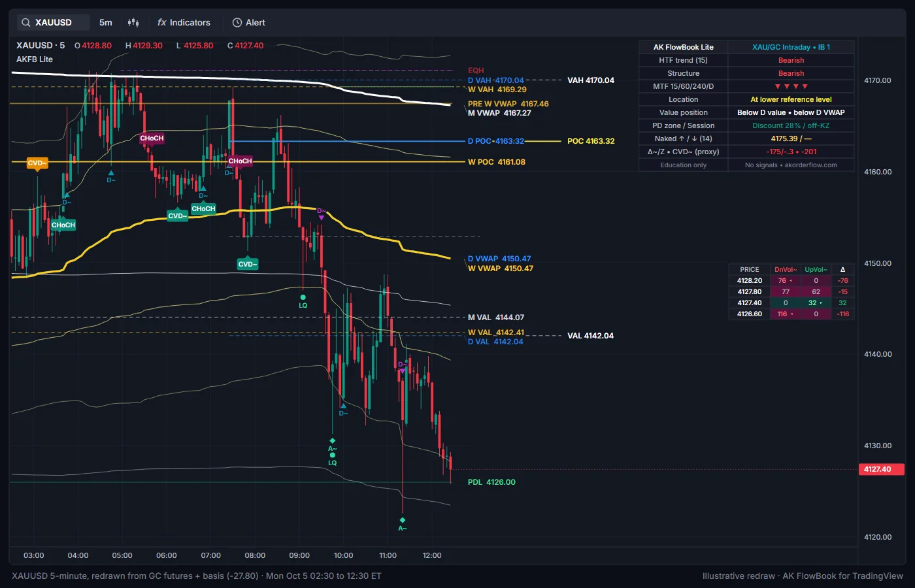
Task: Click the Bearish value in the HTF trend row
Action: (x=791, y=60)
